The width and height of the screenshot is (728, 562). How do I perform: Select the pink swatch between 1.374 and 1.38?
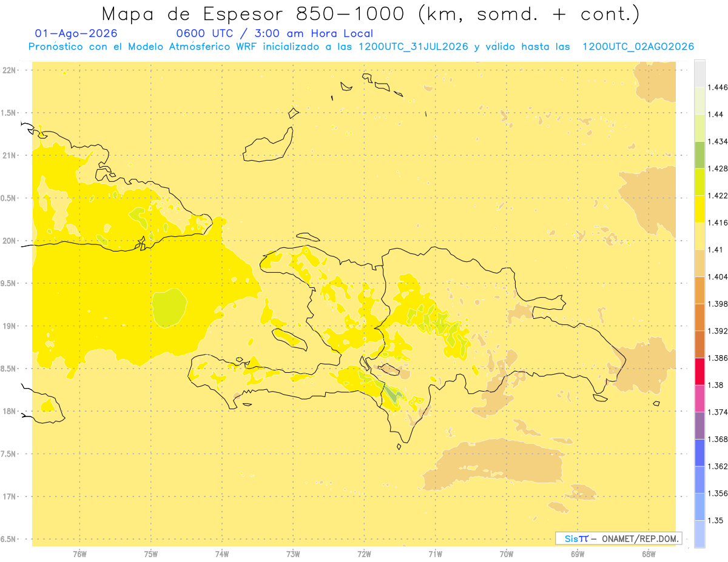click(x=699, y=399)
